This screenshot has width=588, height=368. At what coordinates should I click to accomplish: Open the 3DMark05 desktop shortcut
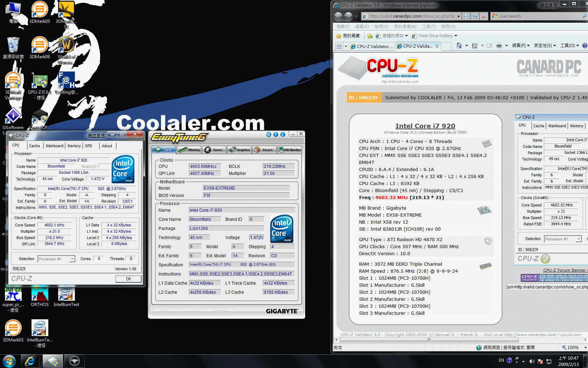(40, 13)
